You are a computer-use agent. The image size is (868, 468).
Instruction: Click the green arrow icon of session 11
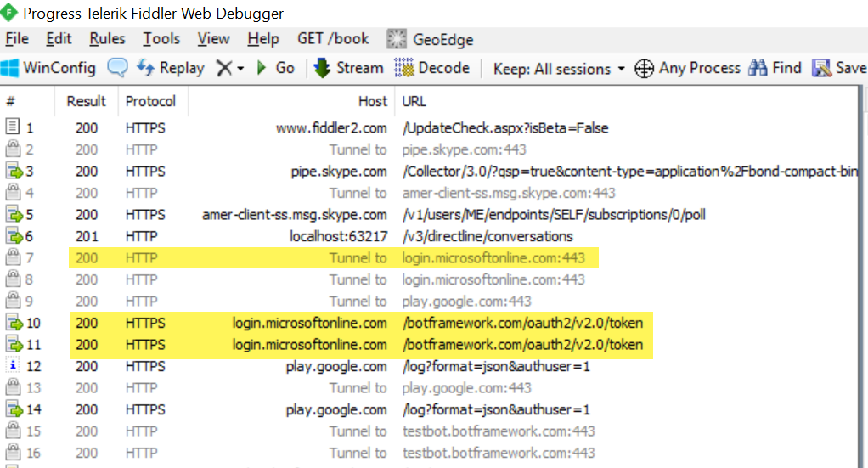click(14, 344)
